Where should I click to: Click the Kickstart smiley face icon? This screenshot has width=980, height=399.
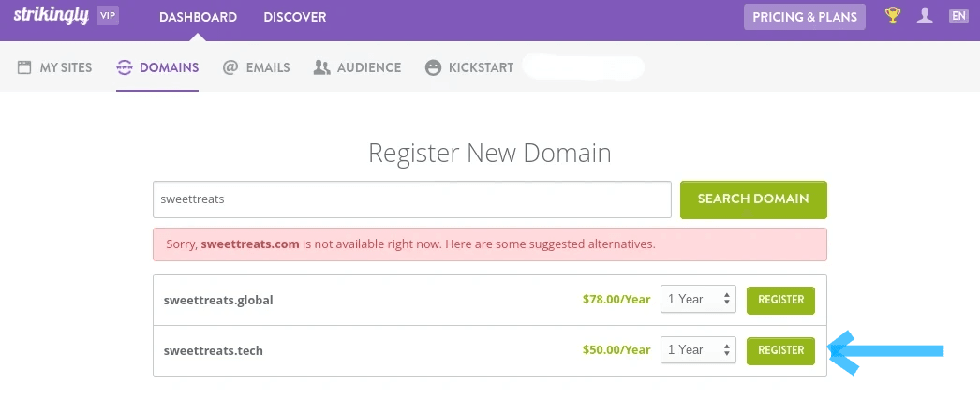[433, 67]
